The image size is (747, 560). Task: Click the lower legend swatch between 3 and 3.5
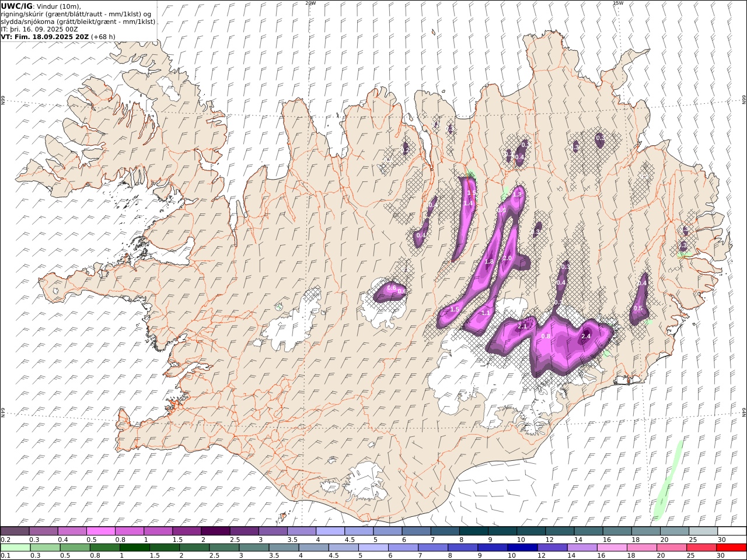coord(254,547)
